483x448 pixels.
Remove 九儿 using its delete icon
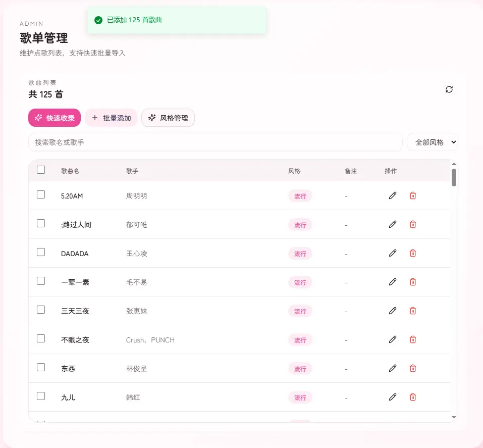tap(412, 397)
